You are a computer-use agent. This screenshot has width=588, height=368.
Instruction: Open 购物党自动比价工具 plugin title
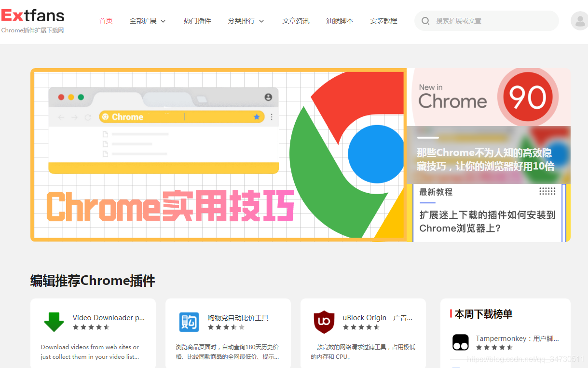tap(238, 317)
